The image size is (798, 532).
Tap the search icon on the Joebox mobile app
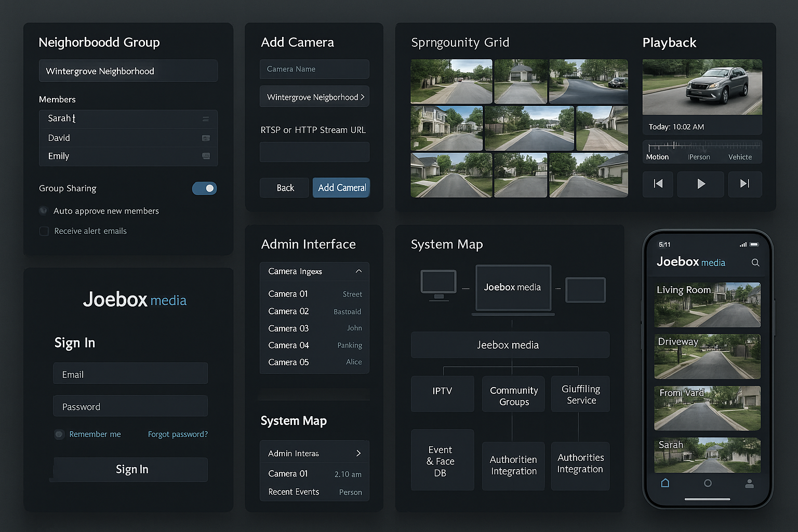(x=755, y=263)
